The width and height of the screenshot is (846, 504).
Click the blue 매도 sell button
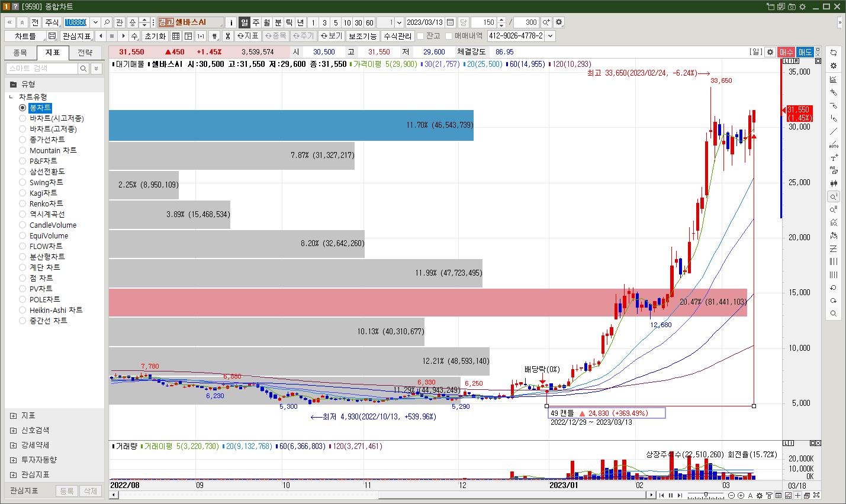coord(805,52)
